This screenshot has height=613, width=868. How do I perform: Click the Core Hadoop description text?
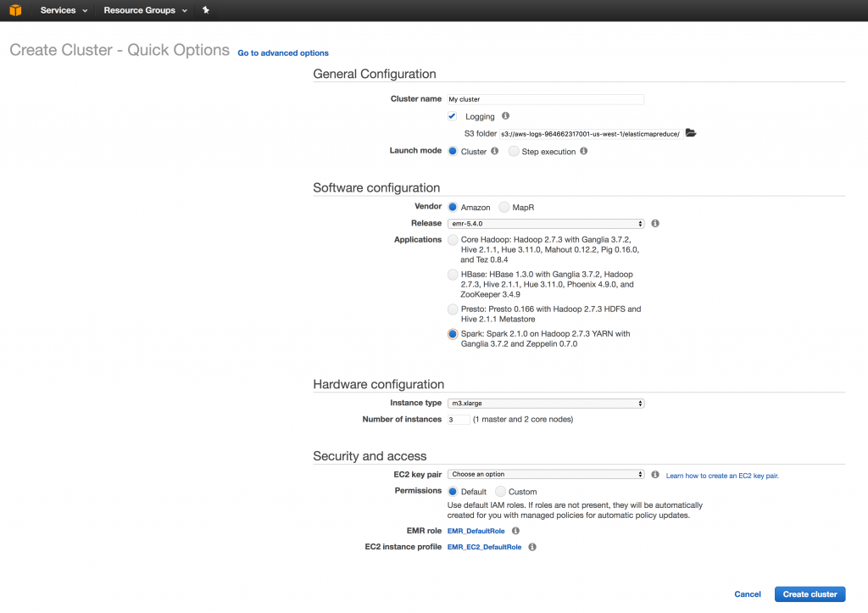point(549,250)
